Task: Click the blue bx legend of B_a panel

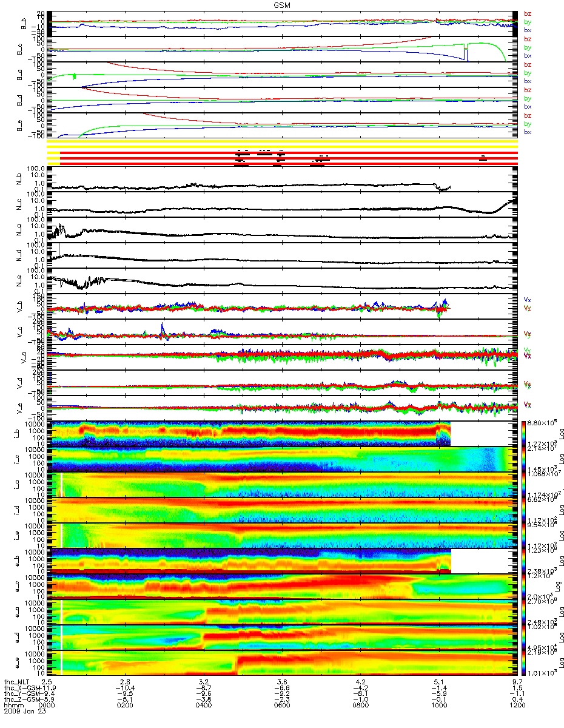Action: 528,81
